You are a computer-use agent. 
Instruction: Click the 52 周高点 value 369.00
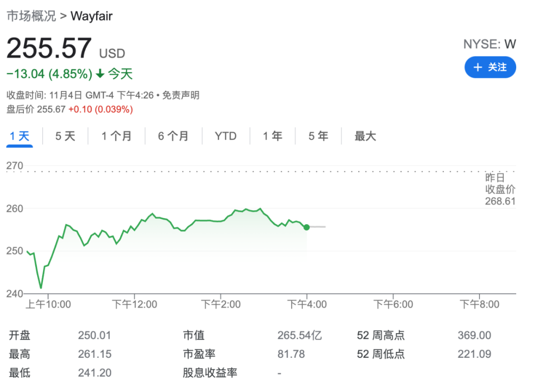(x=474, y=336)
